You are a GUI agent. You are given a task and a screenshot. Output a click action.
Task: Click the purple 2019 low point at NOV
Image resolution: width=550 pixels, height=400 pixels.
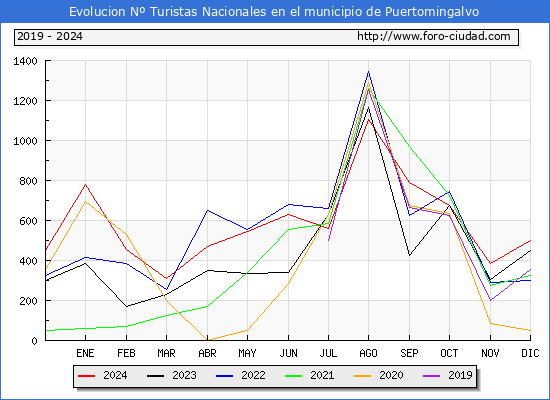pos(490,300)
